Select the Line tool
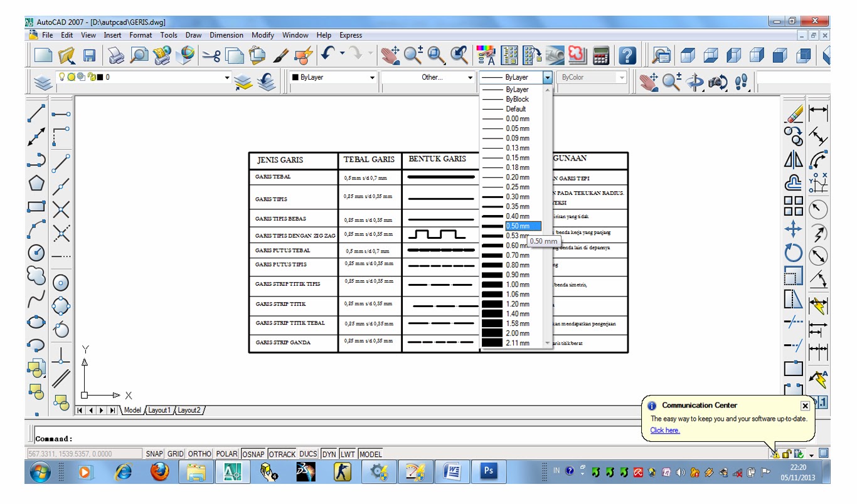Screen dimensions: 857x504 36,112
